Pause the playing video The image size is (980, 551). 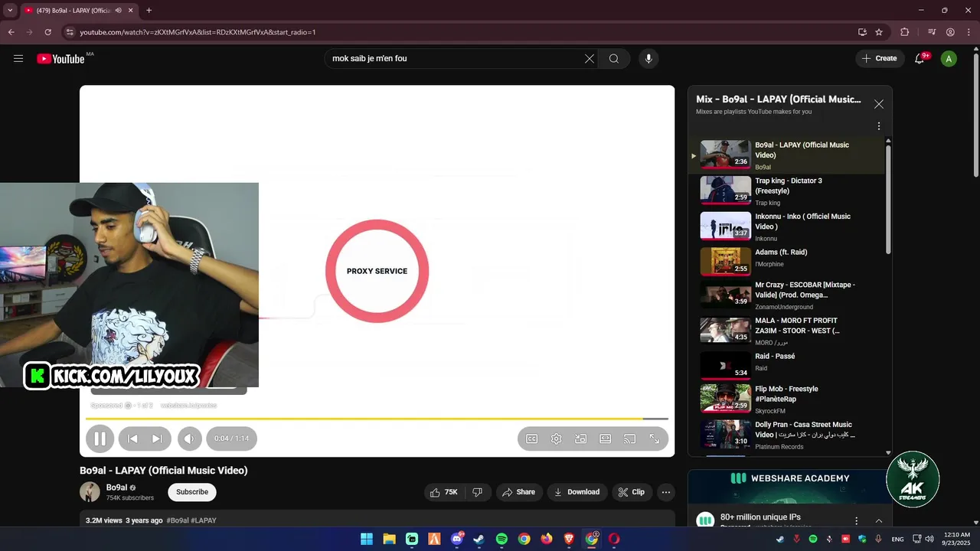coord(100,439)
